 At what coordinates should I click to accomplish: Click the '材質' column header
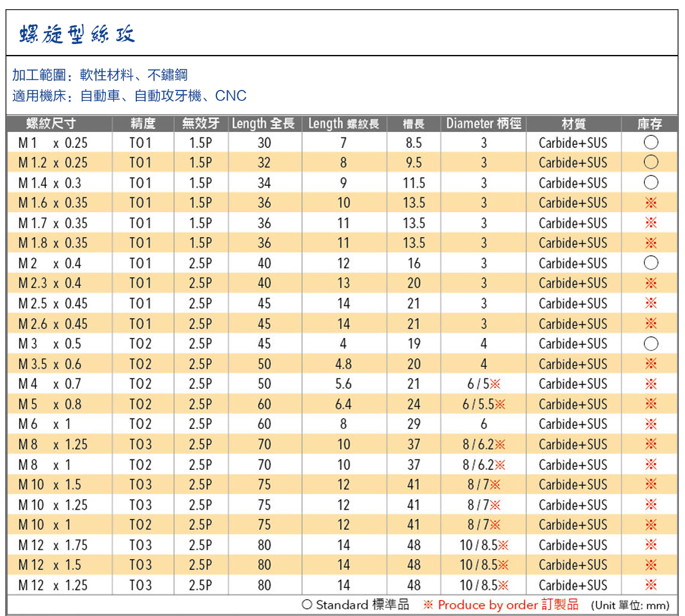pos(574,124)
